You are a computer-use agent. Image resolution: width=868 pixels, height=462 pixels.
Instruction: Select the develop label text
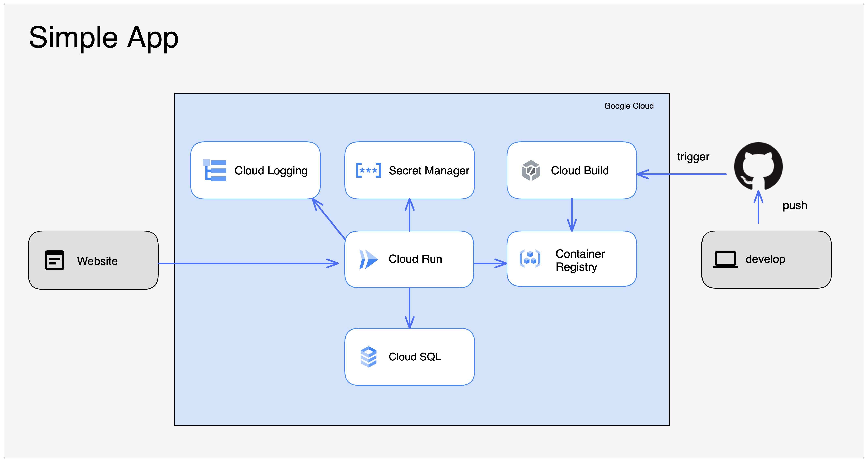(x=765, y=259)
